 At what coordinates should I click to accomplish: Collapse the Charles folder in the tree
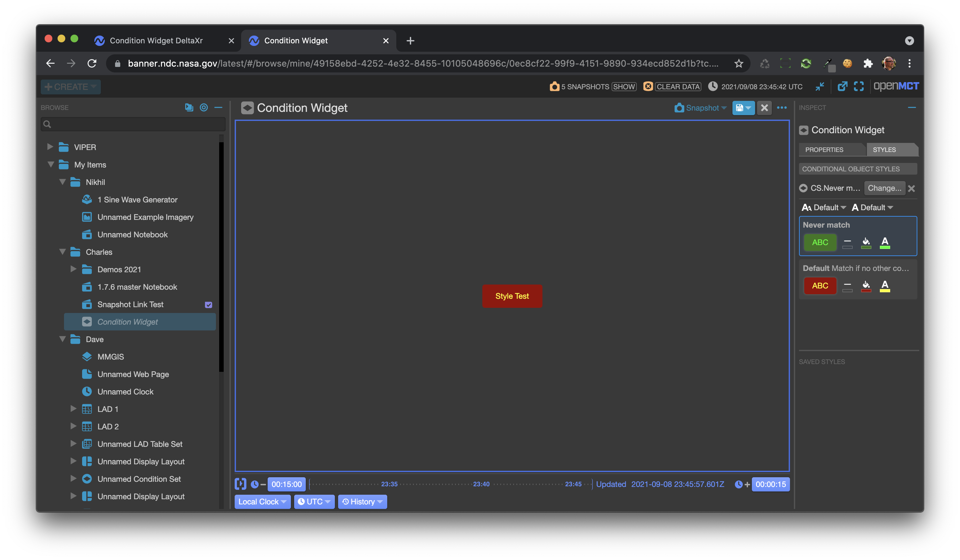[x=63, y=252]
